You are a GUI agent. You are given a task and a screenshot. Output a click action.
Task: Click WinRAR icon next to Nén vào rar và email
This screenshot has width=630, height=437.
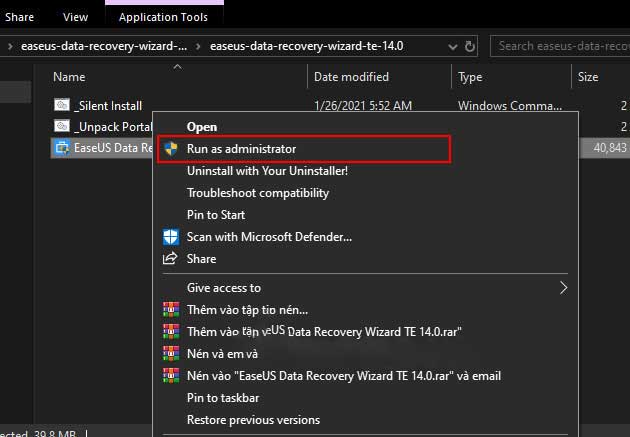pyautogui.click(x=171, y=376)
